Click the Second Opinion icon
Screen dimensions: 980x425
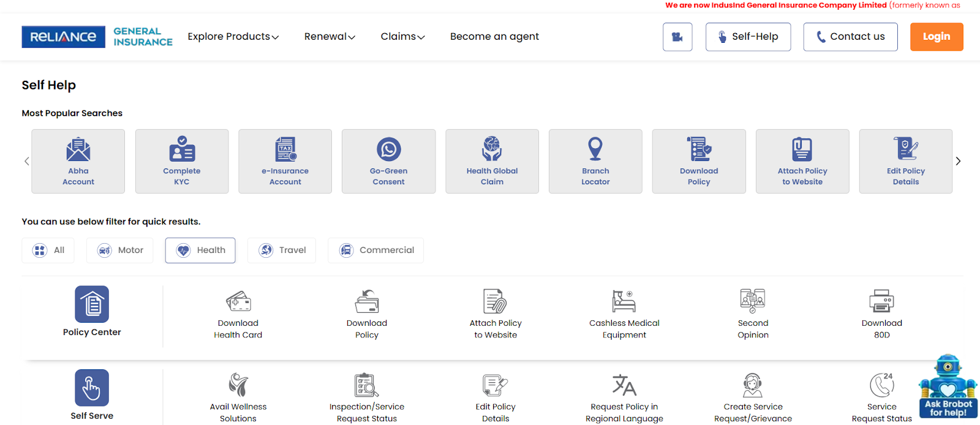coord(753,301)
